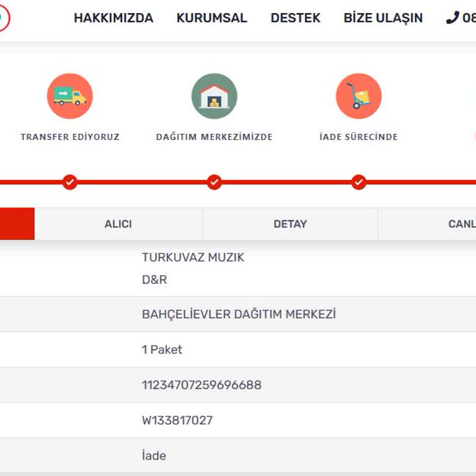Open the HAKKIMIZDA menu item

[113, 18]
